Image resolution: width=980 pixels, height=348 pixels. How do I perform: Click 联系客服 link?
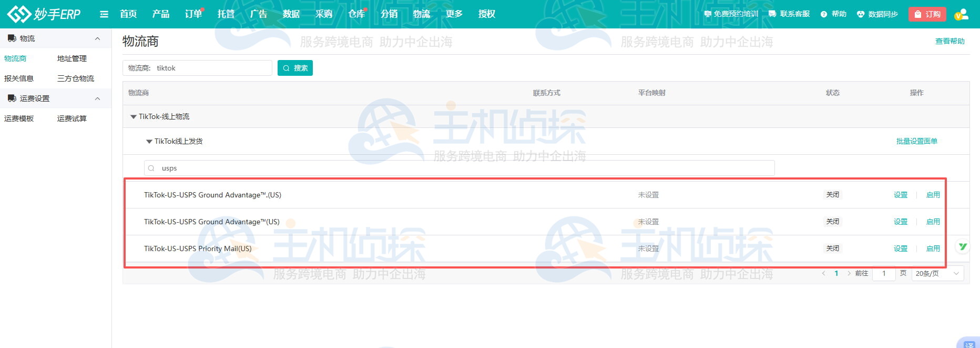point(789,14)
